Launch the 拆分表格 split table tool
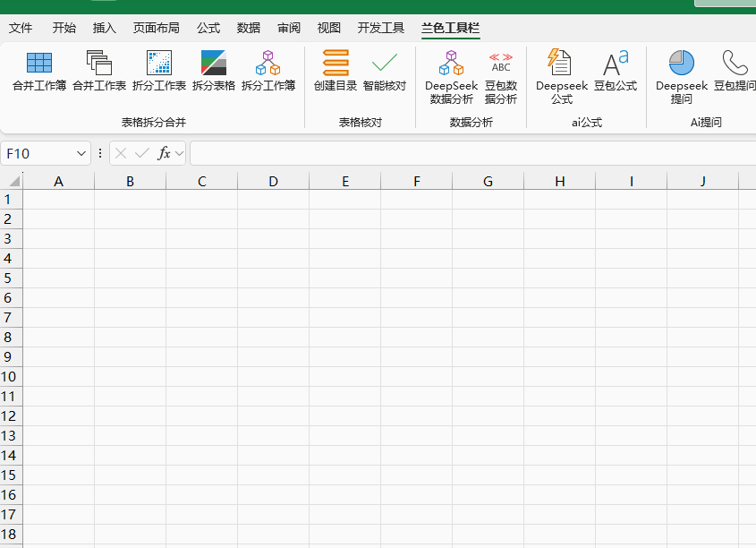The image size is (756, 548). click(214, 72)
